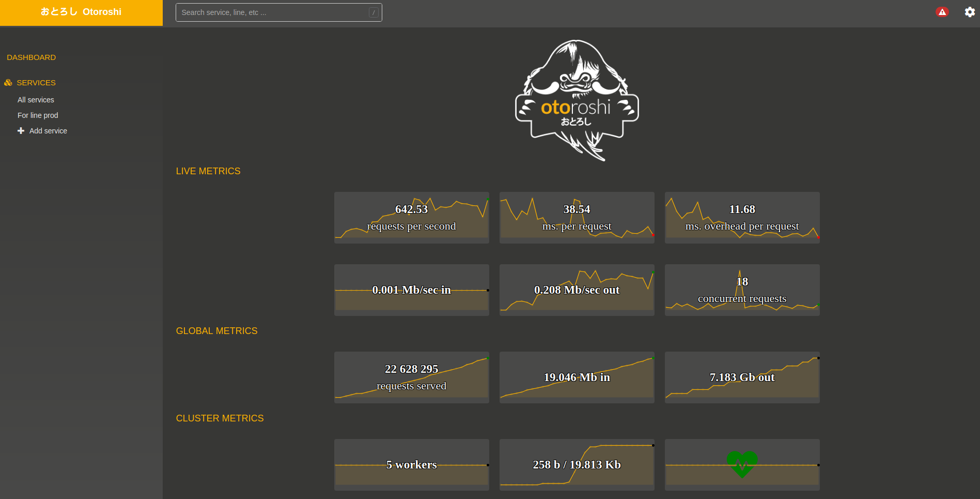This screenshot has width=980, height=499.
Task: Click the requests served metric card
Action: click(411, 377)
